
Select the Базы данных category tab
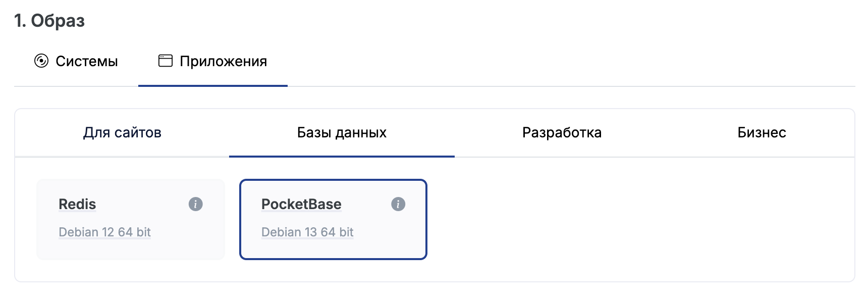342,133
